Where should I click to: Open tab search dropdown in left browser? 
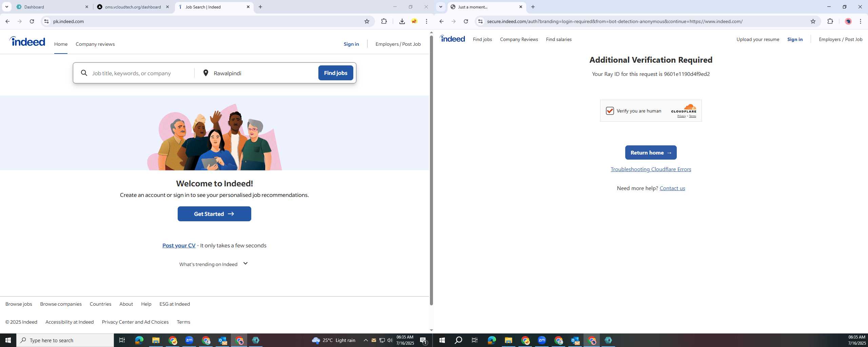click(x=7, y=7)
